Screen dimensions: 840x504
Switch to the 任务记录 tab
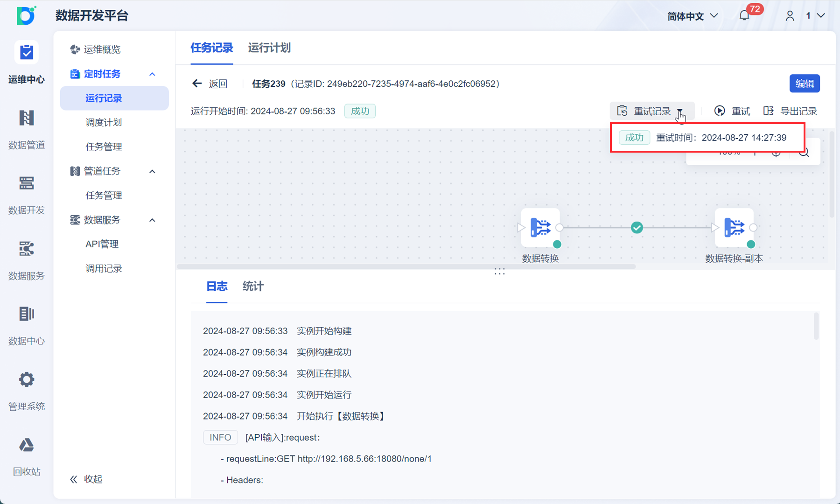[212, 48]
